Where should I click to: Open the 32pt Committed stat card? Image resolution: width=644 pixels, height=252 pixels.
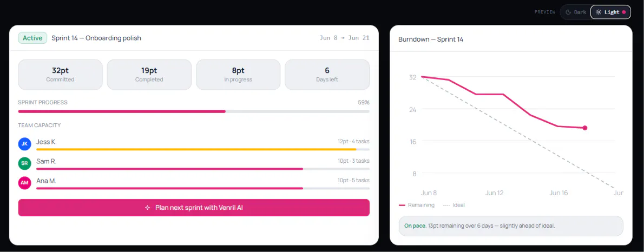pyautogui.click(x=61, y=75)
